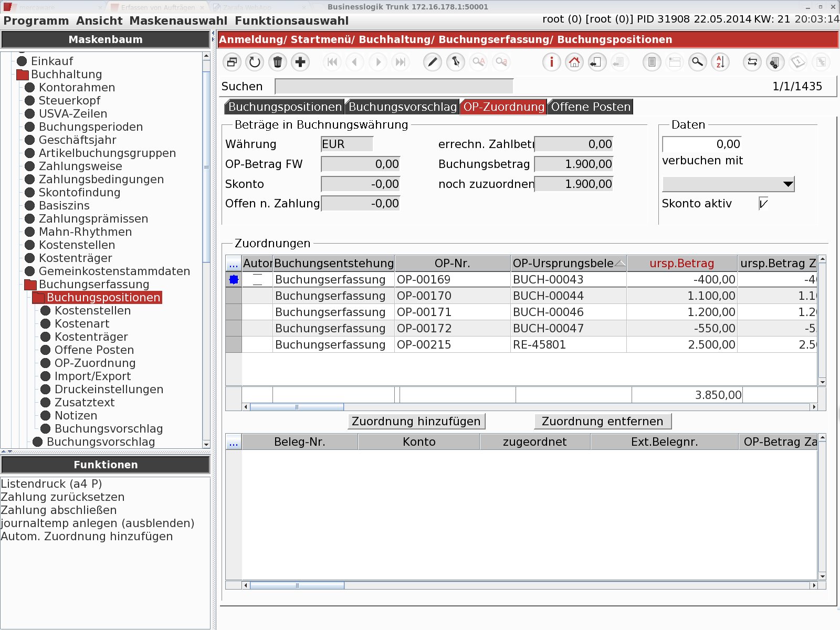Open the Programm menu
Viewport: 840px width, 630px height.
[36, 21]
